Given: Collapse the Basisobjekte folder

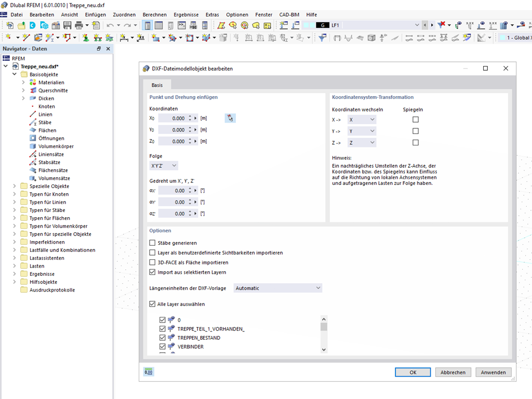Looking at the screenshot, I should tap(14, 74).
